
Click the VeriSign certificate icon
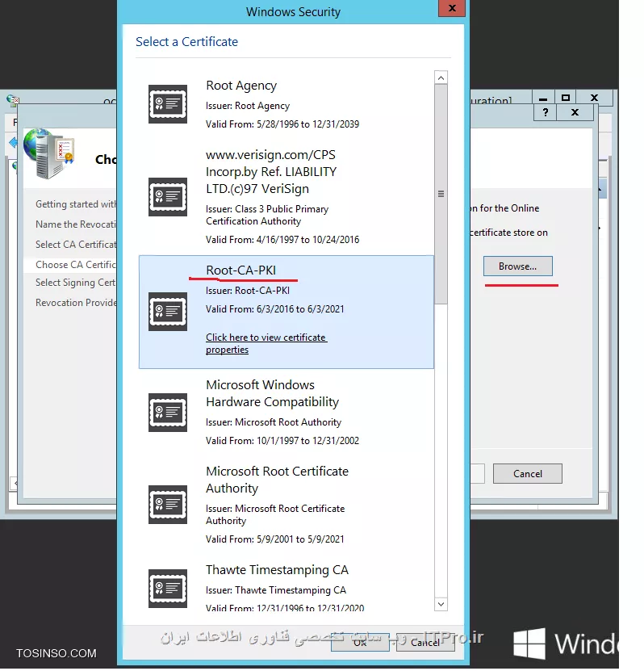coord(168,197)
